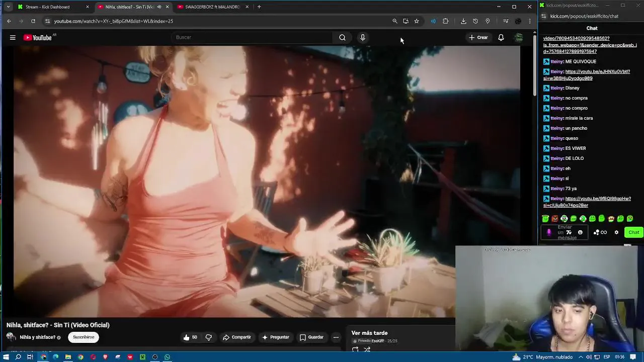Open the Windows Start menu
The width and height of the screenshot is (644, 362).
(6, 357)
